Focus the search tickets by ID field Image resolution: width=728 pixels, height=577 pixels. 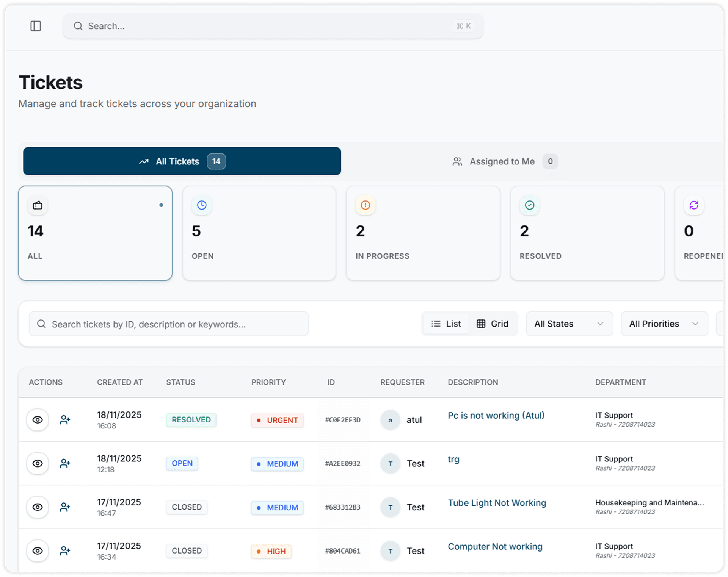pos(169,324)
